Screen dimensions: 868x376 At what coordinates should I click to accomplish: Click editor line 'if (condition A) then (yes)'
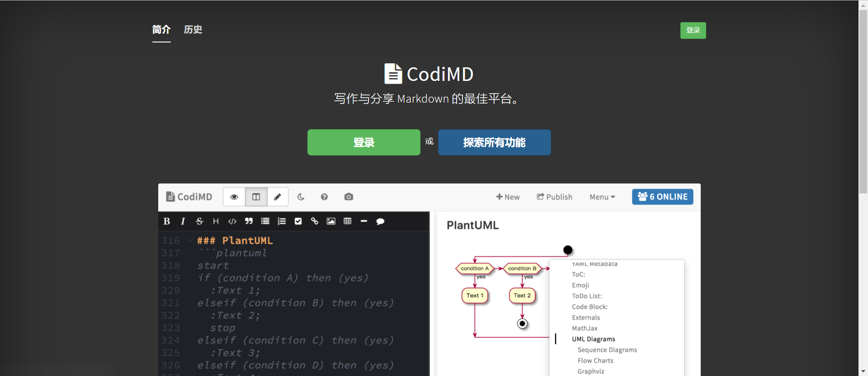point(283,278)
